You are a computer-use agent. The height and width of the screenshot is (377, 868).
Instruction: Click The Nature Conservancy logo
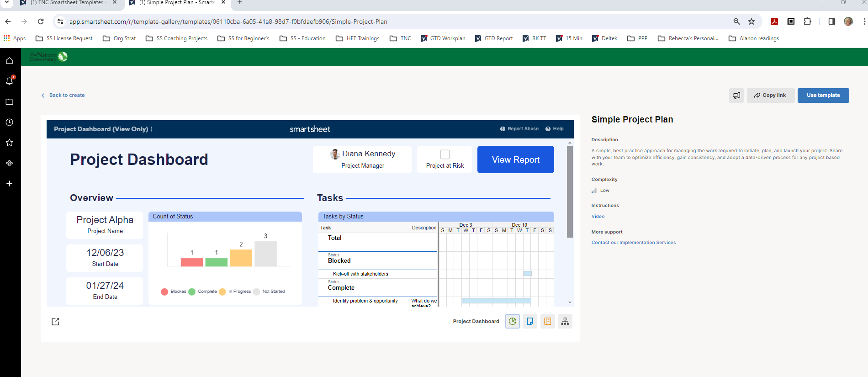pyautogui.click(x=48, y=57)
